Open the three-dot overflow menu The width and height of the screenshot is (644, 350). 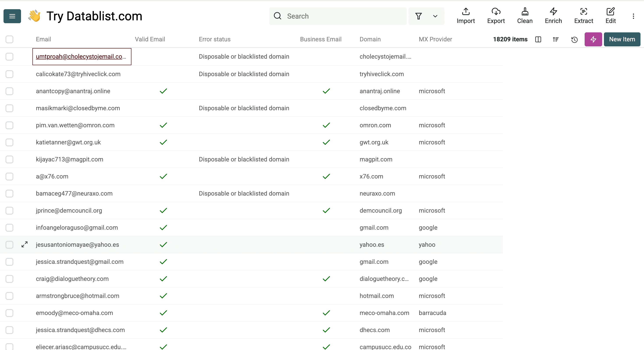tap(634, 16)
